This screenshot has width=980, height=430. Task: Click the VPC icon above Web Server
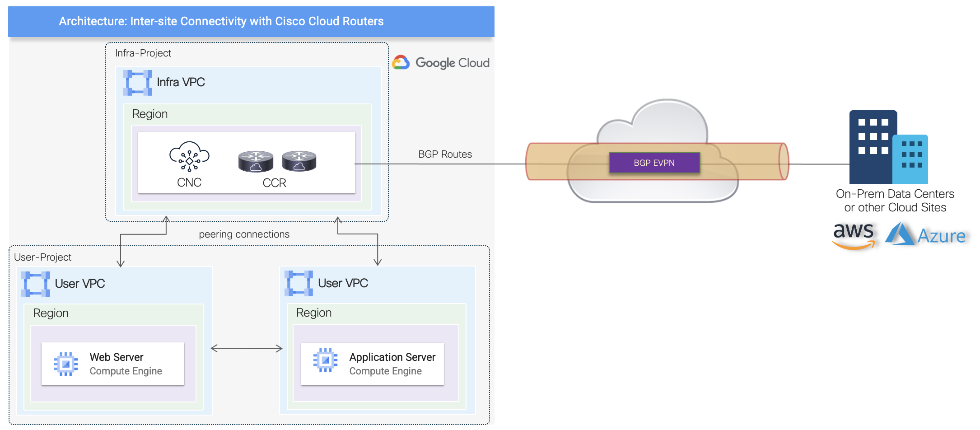tap(36, 284)
